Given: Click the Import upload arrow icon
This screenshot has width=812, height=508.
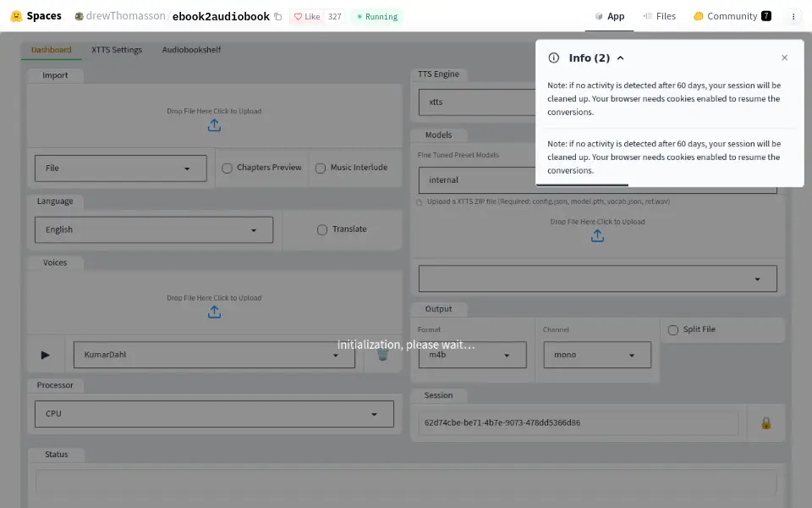Looking at the screenshot, I should tap(214, 125).
